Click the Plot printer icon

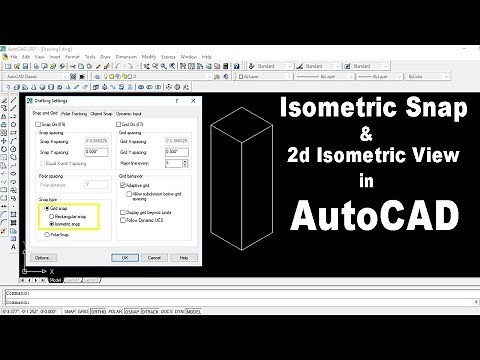(x=36, y=66)
